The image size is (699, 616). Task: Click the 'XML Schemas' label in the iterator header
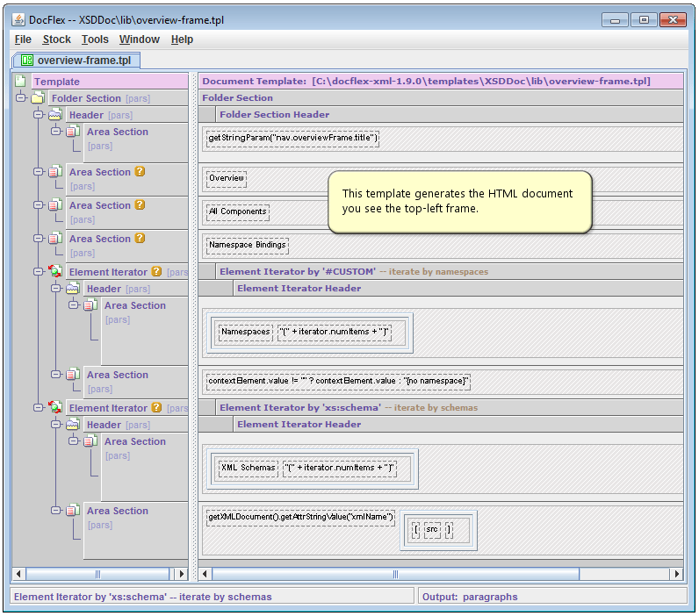pos(248,468)
